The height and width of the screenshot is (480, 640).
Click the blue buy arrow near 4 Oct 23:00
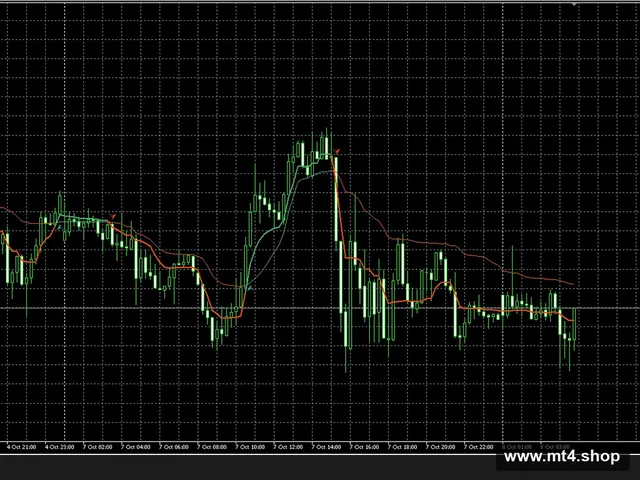[60, 227]
